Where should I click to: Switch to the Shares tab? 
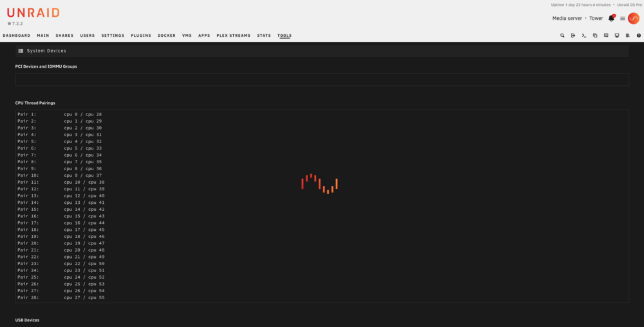pos(64,35)
